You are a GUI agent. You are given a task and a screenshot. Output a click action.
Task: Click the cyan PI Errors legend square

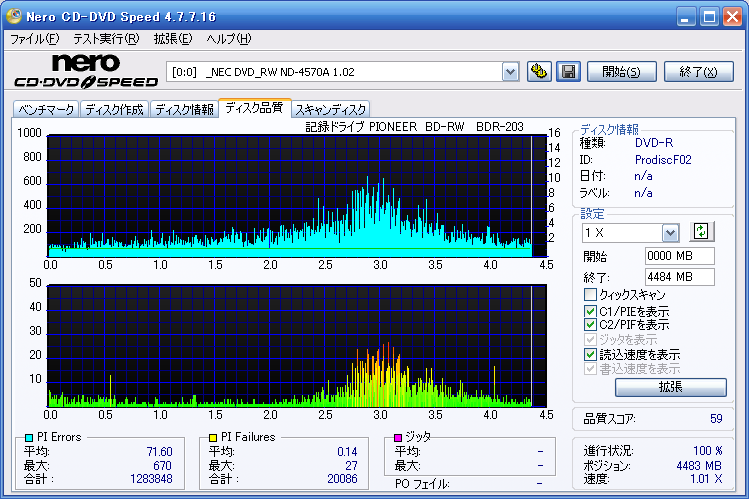click(x=28, y=437)
